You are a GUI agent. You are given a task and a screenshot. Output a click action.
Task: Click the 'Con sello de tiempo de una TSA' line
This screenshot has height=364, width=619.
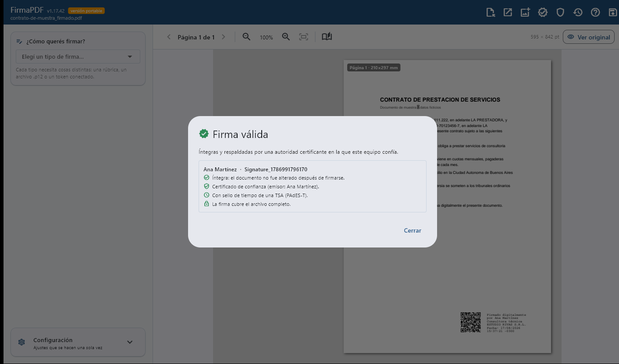[x=260, y=195]
